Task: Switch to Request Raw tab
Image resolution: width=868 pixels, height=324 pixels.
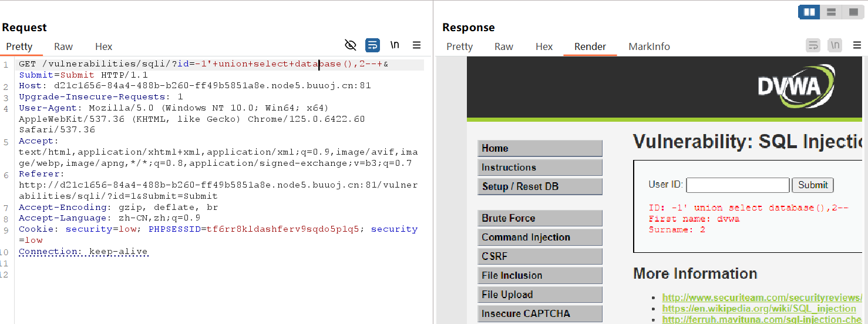Action: click(x=63, y=46)
